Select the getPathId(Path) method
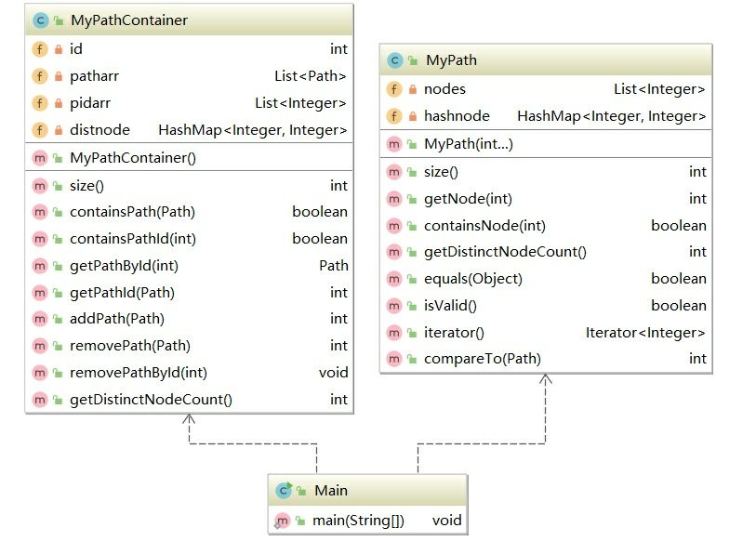Image resolution: width=756 pixels, height=541 pixels. click(x=123, y=293)
